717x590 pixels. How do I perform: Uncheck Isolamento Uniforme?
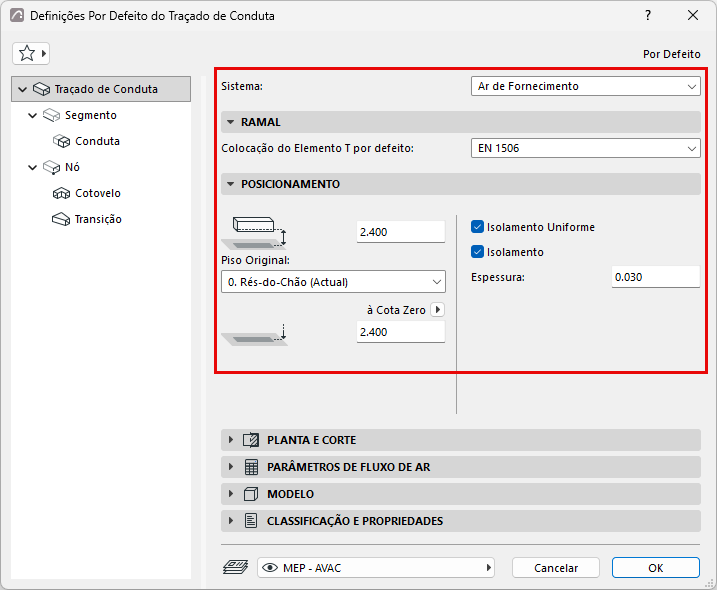[477, 227]
